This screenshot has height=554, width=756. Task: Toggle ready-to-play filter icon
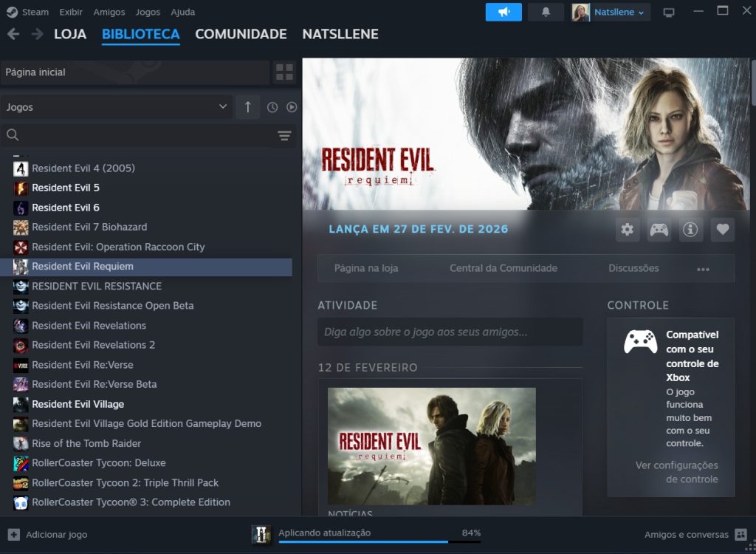[292, 107]
